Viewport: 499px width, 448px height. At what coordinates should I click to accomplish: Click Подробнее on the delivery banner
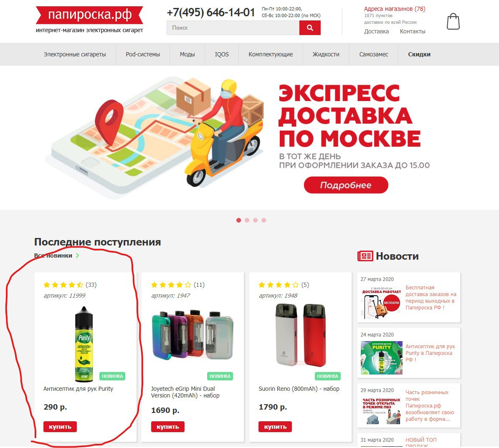(346, 185)
